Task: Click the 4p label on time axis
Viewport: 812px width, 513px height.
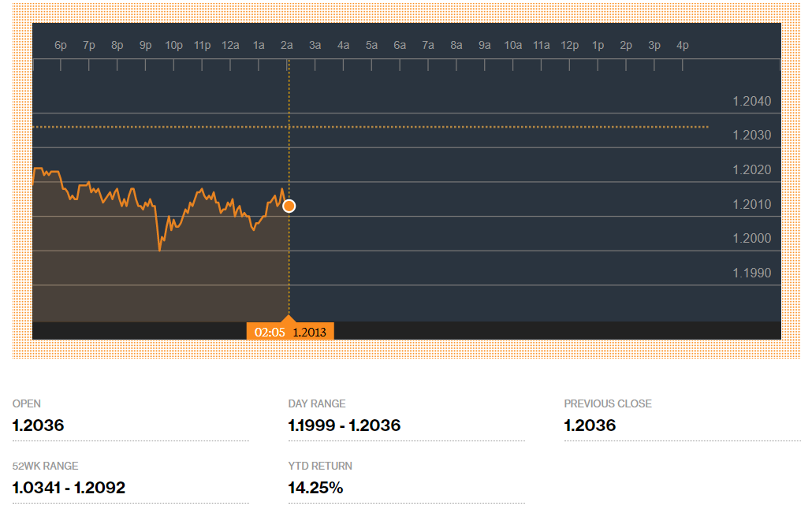Action: (x=683, y=46)
